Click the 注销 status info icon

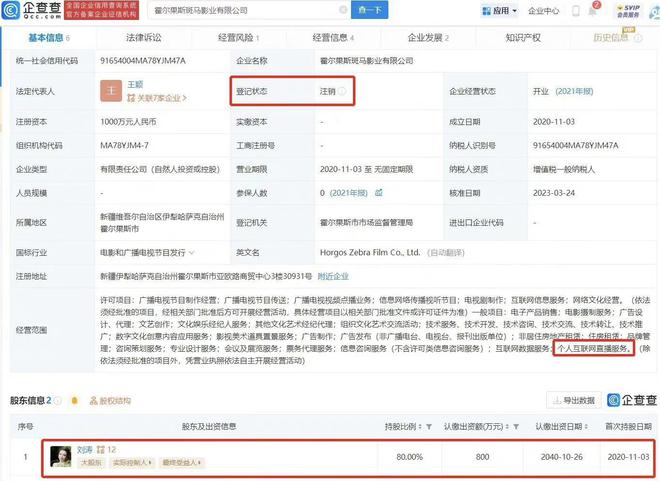342,91
